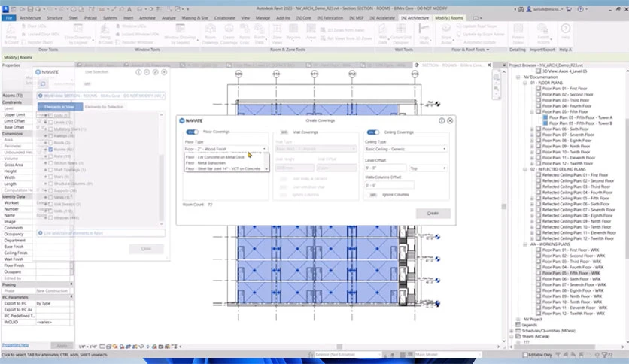
Task: Click the Import/Export panel label
Action: click(542, 50)
